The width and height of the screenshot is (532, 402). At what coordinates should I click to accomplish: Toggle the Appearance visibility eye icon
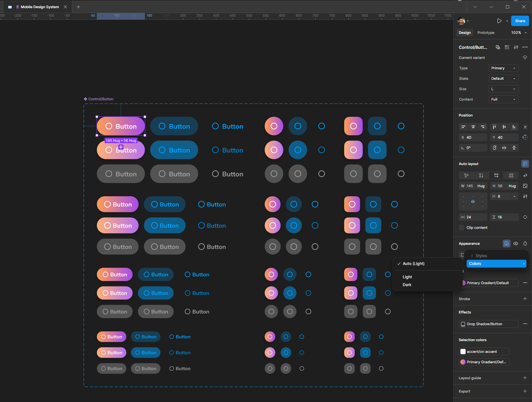coord(516,243)
